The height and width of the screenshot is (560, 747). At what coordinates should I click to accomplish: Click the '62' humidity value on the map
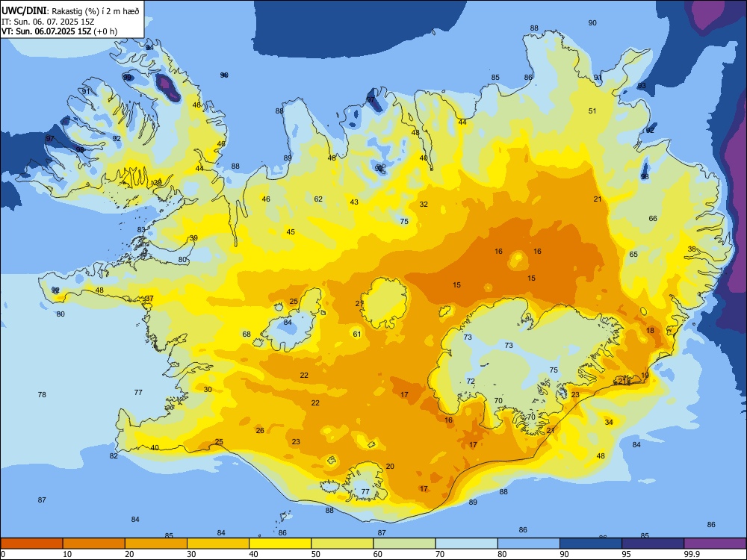click(318, 199)
